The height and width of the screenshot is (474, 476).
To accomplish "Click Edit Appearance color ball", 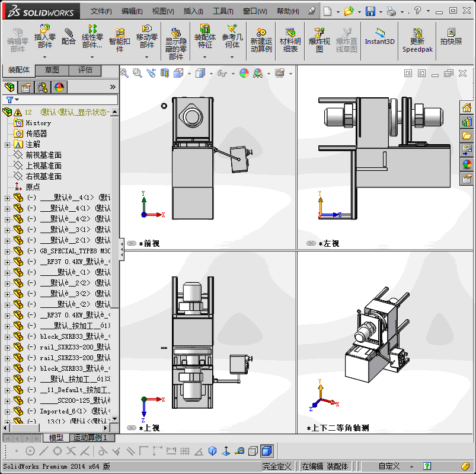I will point(244,73).
